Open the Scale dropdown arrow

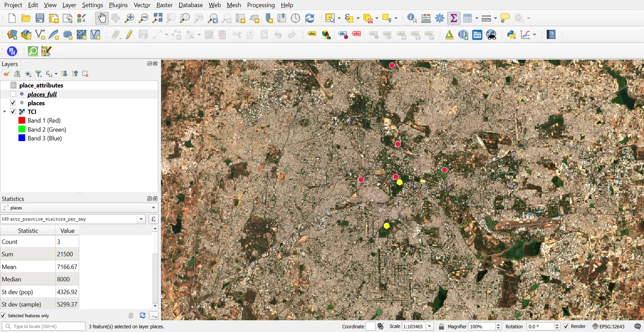click(x=429, y=326)
